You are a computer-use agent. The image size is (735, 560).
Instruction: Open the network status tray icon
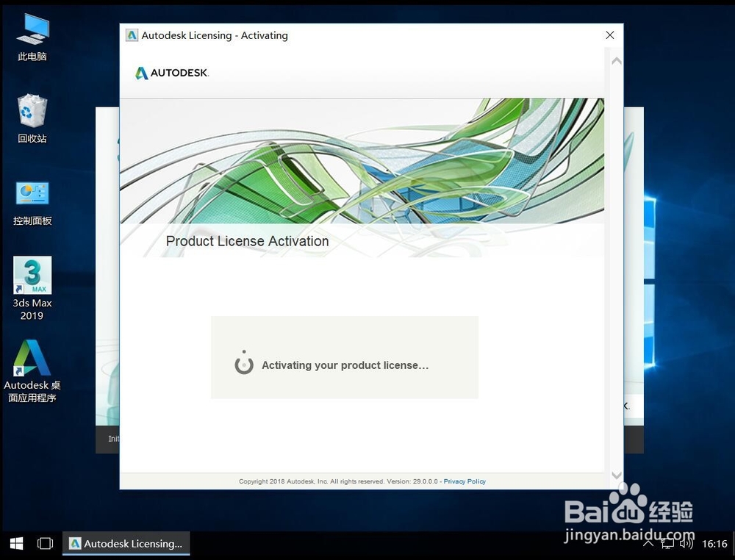tap(667, 544)
